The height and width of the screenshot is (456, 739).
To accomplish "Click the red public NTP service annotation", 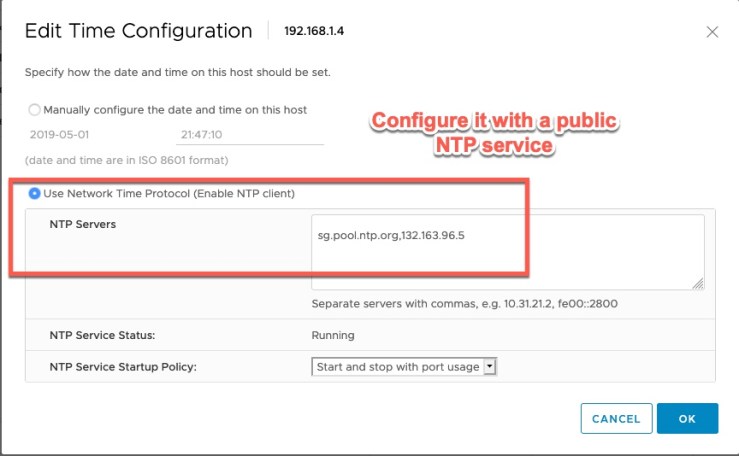I will pyautogui.click(x=494, y=134).
